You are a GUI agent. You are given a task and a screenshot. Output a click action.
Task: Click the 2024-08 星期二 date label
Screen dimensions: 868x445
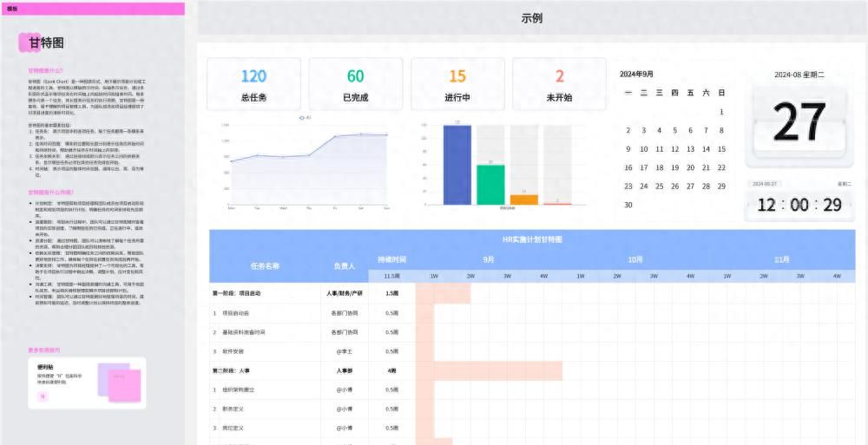click(x=799, y=75)
